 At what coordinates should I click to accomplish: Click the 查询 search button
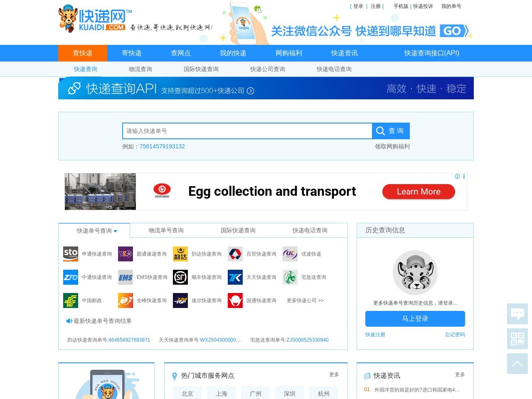391,131
